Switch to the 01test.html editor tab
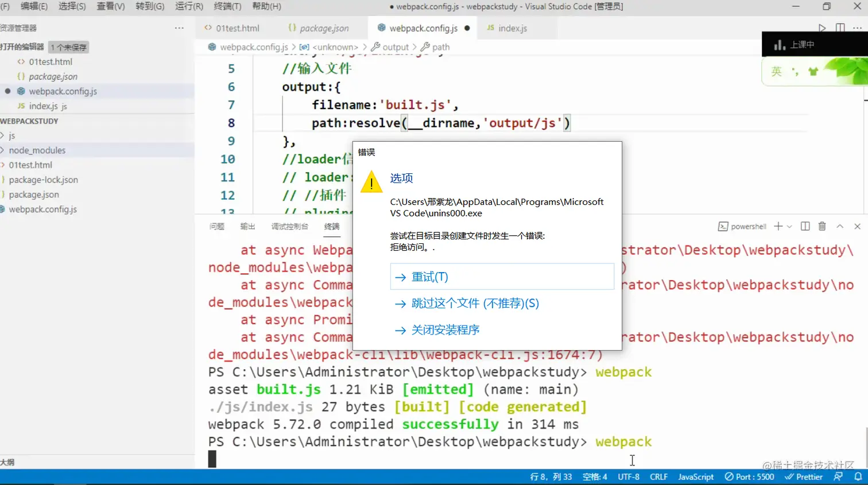Image resolution: width=868 pixels, height=485 pixels. 237,28
